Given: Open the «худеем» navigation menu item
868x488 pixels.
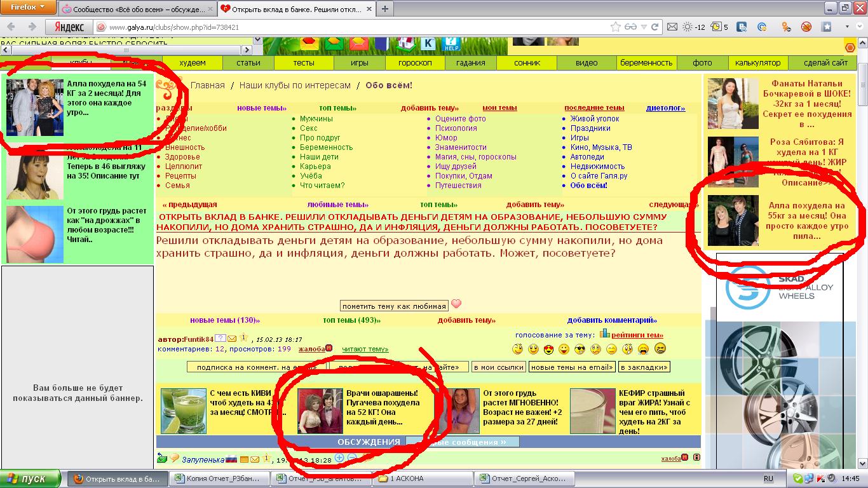Looking at the screenshot, I should [193, 63].
